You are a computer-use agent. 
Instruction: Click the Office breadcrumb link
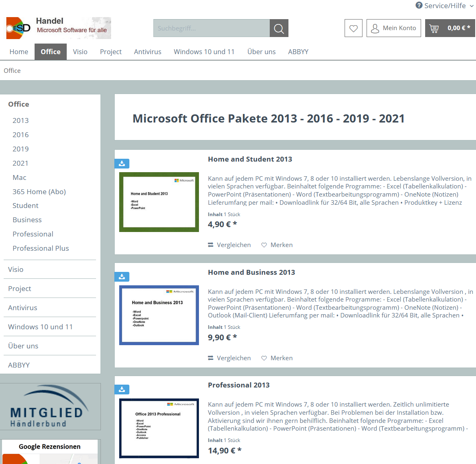[x=12, y=71]
